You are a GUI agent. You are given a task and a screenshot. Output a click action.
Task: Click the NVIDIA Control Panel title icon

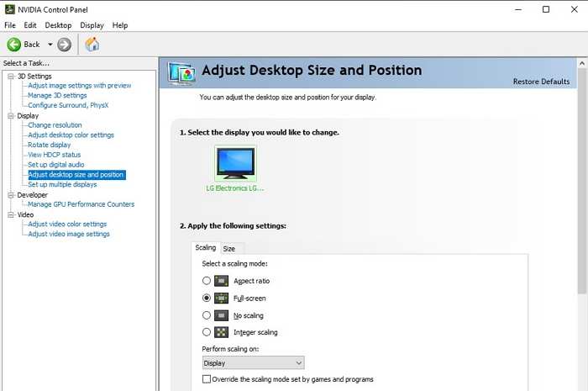pos(9,9)
